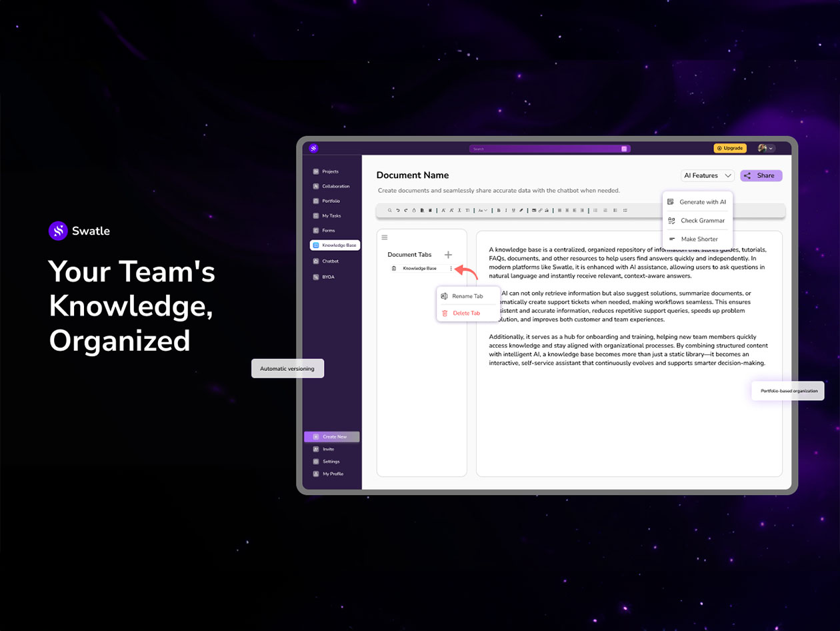
Task: Select the search icon in the editor toolbar
Action: point(389,210)
